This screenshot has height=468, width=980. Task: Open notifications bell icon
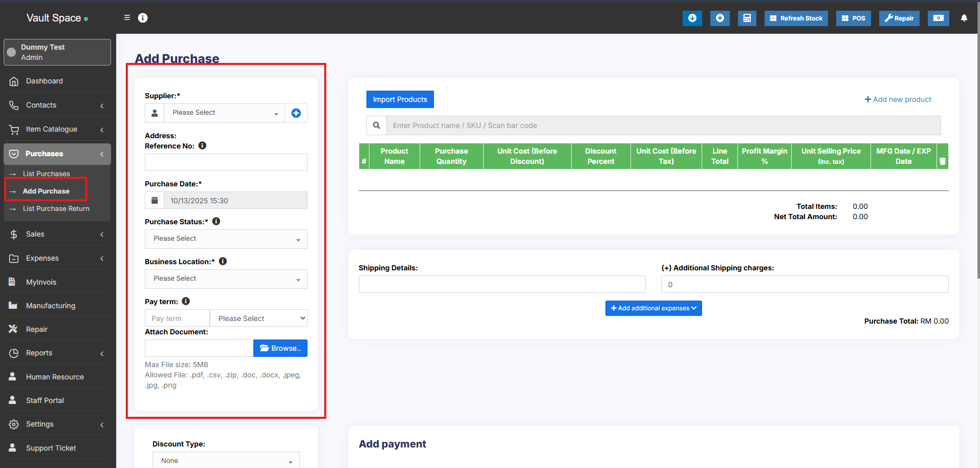964,18
